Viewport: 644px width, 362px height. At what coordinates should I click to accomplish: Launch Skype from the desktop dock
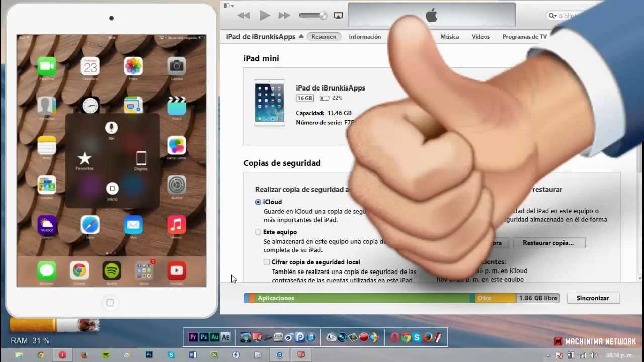point(417,337)
